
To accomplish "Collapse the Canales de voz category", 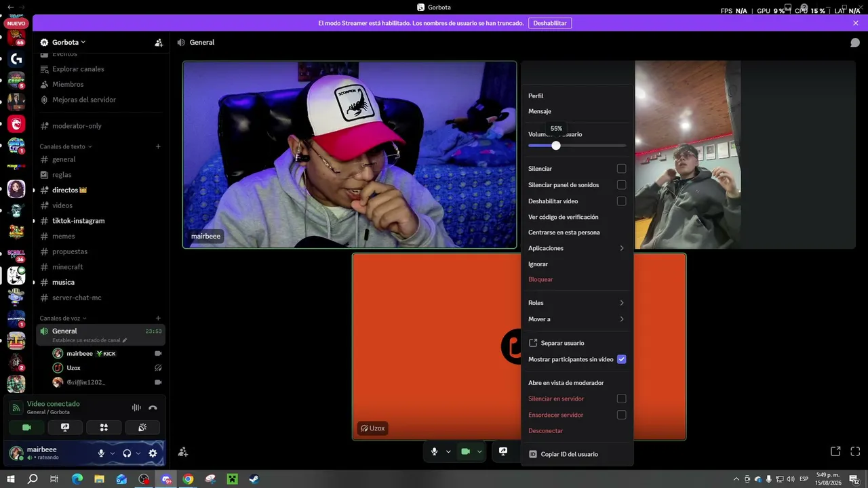I will pyautogui.click(x=63, y=318).
